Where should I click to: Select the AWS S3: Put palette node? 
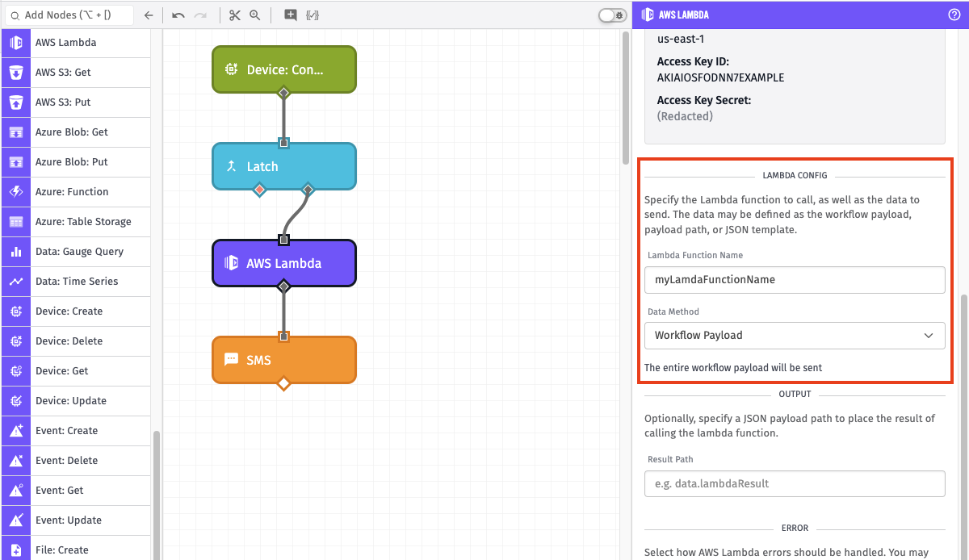76,102
